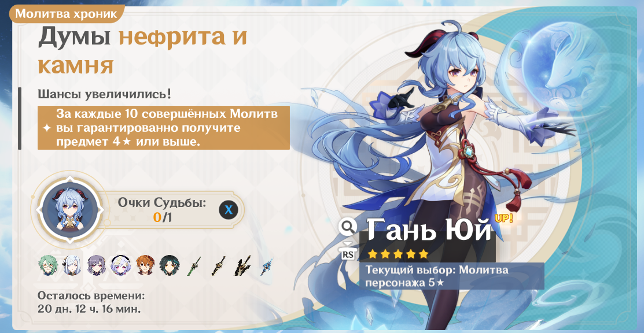Open details via magnifier icon beside Гань Юй
Viewport: 644px width, 333px height.
[x=348, y=226]
